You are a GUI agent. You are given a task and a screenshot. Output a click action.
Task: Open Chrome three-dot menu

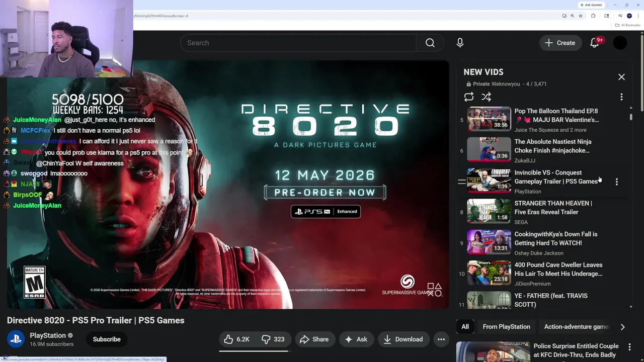tap(638, 16)
